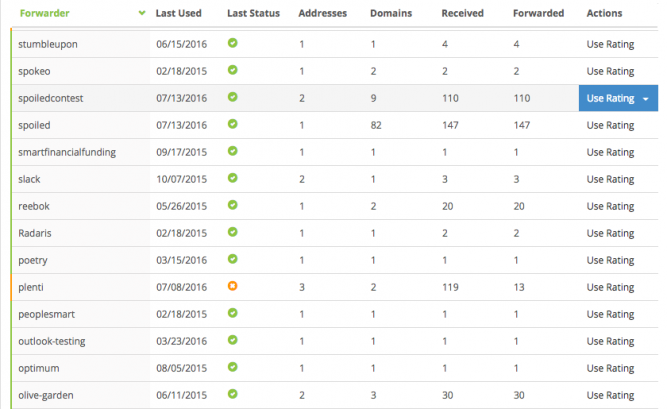Select the plenti forwarder name
The width and height of the screenshot is (667, 409).
pos(31,287)
